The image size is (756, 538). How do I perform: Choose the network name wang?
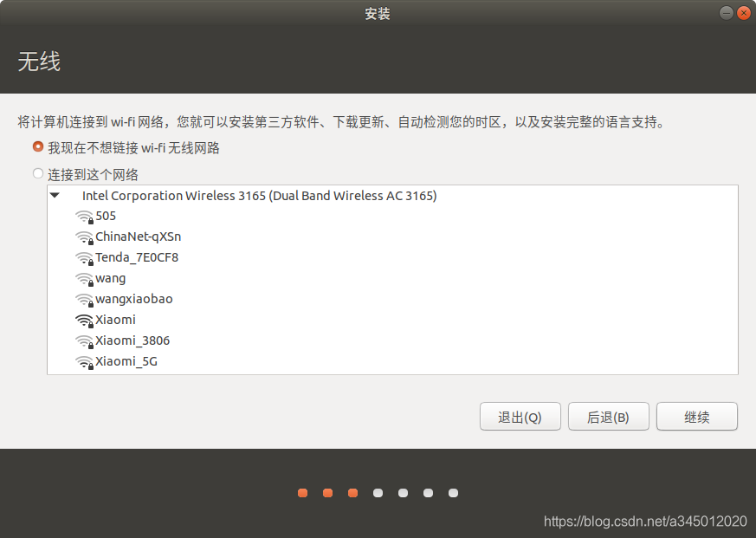110,279
